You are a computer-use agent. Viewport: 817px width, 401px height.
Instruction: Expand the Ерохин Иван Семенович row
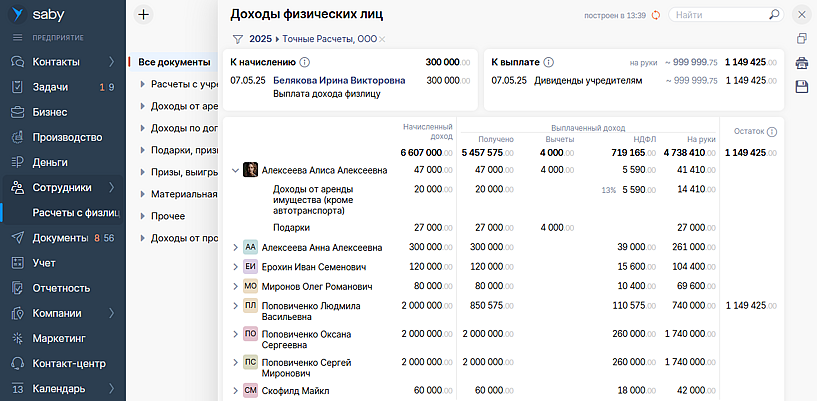point(235,267)
